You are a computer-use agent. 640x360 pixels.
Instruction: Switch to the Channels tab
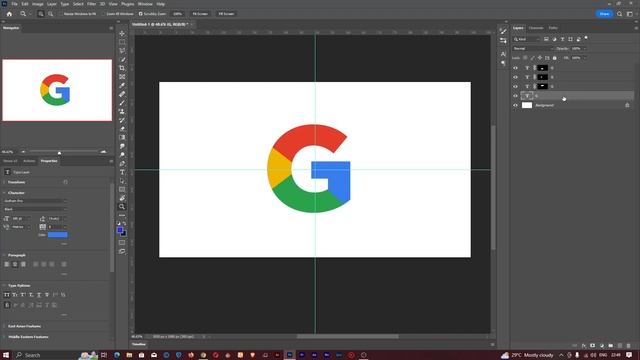click(x=536, y=28)
